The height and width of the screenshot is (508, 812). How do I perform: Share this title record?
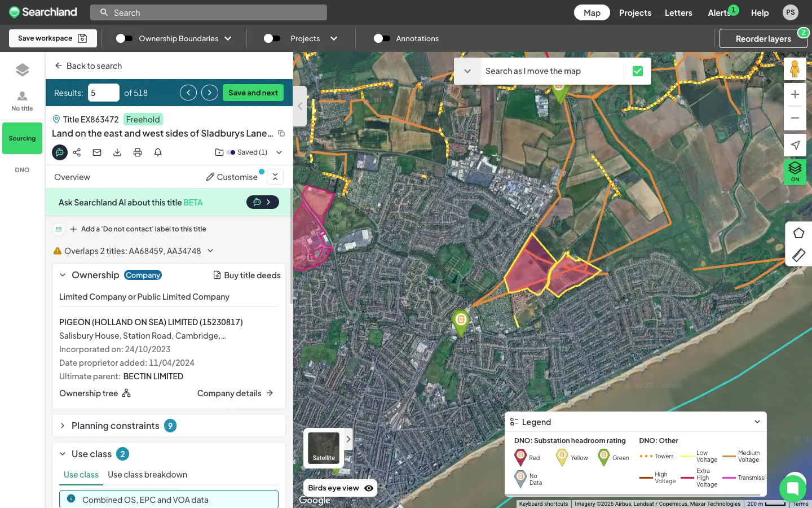click(x=77, y=152)
